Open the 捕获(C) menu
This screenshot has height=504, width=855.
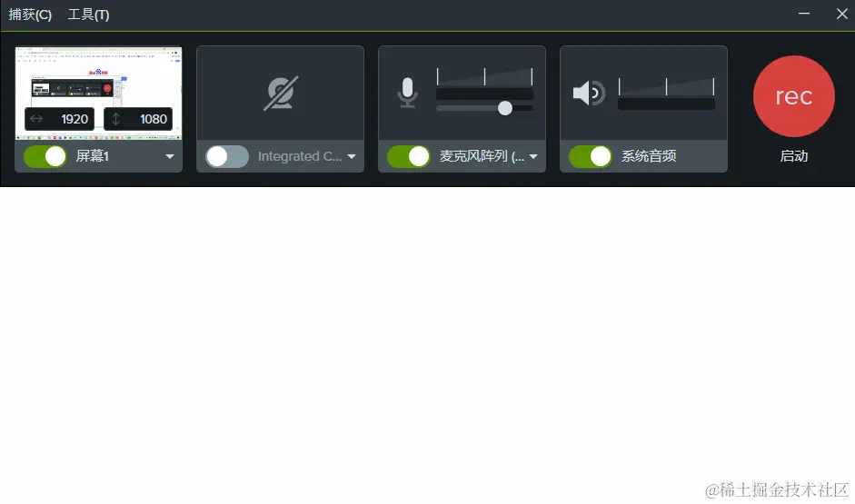click(x=30, y=15)
